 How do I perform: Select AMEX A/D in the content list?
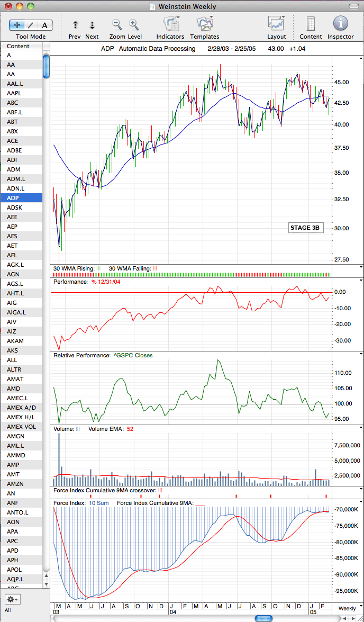click(21, 408)
